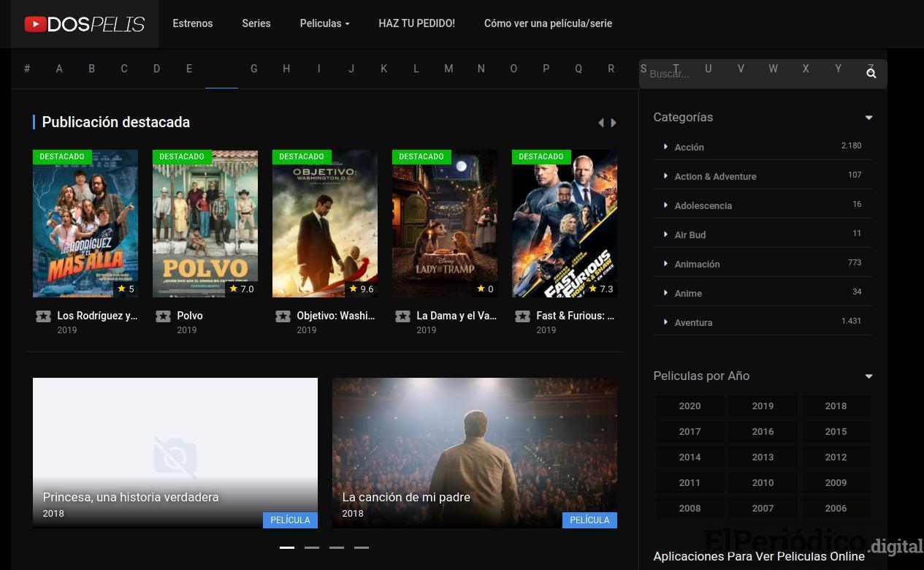This screenshot has height=570, width=924.
Task: Filter titles by the # symbol
Action: coord(27,69)
